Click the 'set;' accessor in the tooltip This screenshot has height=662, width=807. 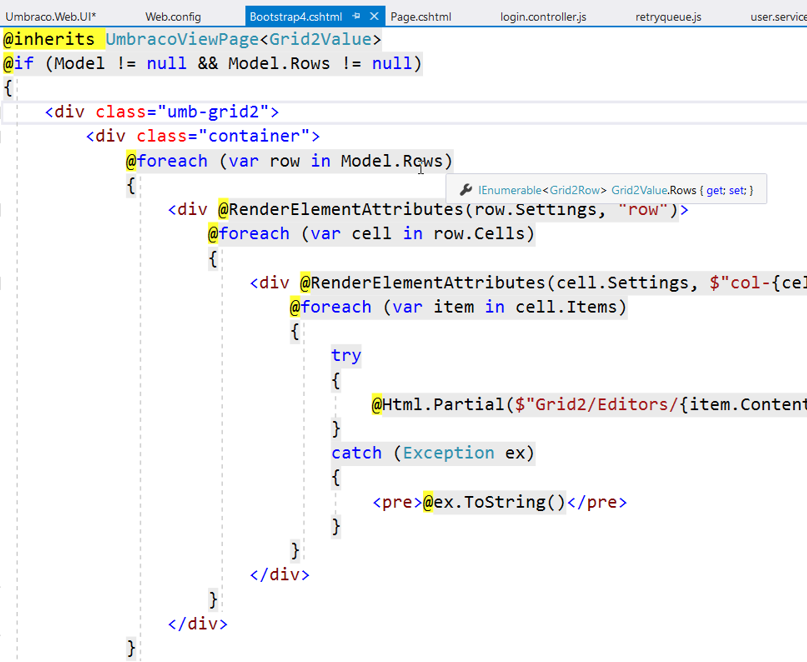point(737,190)
